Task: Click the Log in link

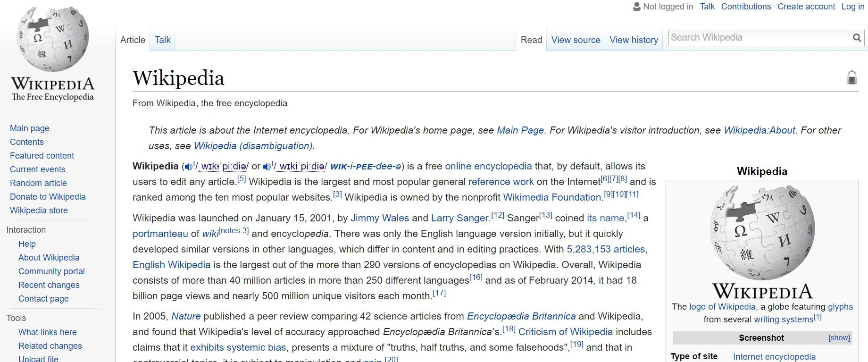Action: coord(853,7)
